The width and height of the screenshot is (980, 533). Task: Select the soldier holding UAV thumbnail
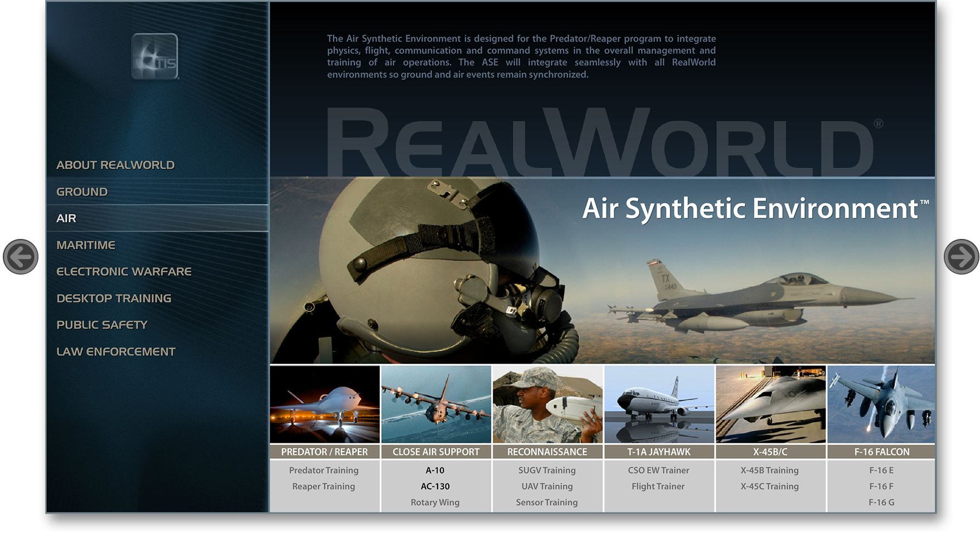click(547, 404)
